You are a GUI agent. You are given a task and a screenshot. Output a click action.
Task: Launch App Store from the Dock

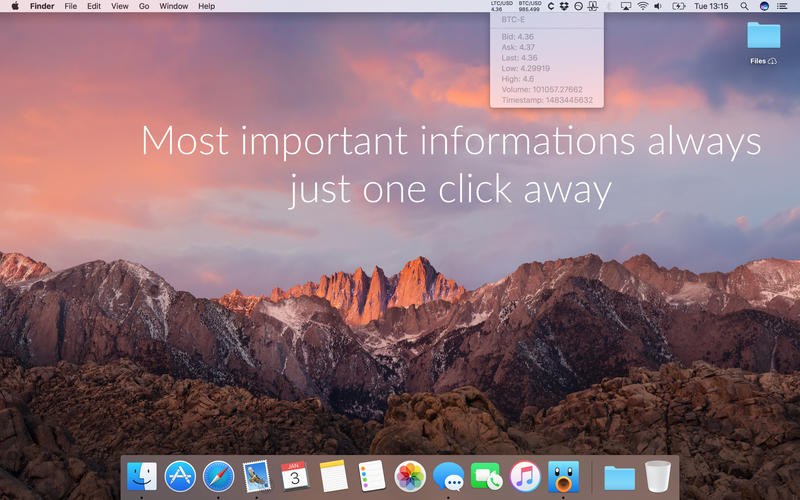click(180, 476)
